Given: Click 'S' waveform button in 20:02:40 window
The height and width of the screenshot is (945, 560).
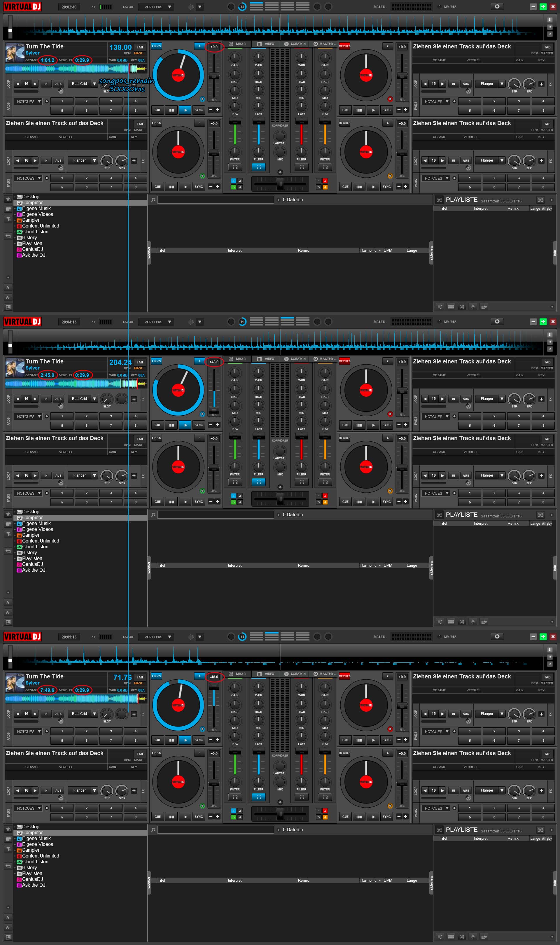Looking at the screenshot, I should pyautogui.click(x=549, y=20).
